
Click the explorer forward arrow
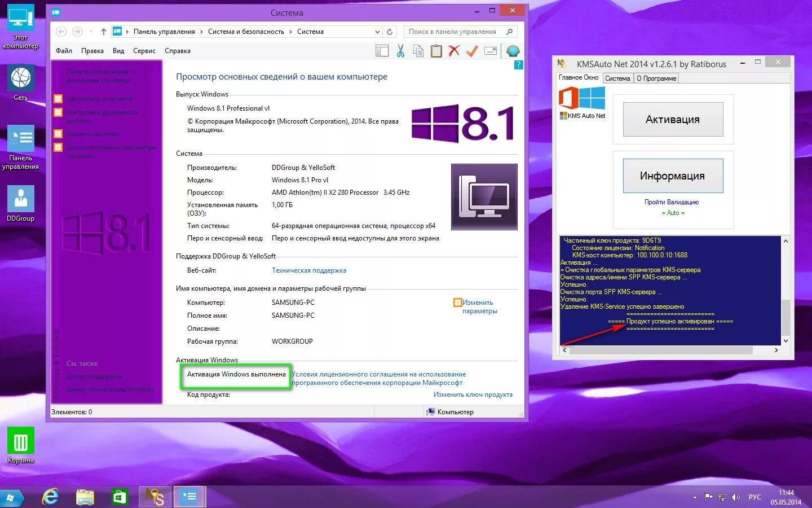coord(78,32)
